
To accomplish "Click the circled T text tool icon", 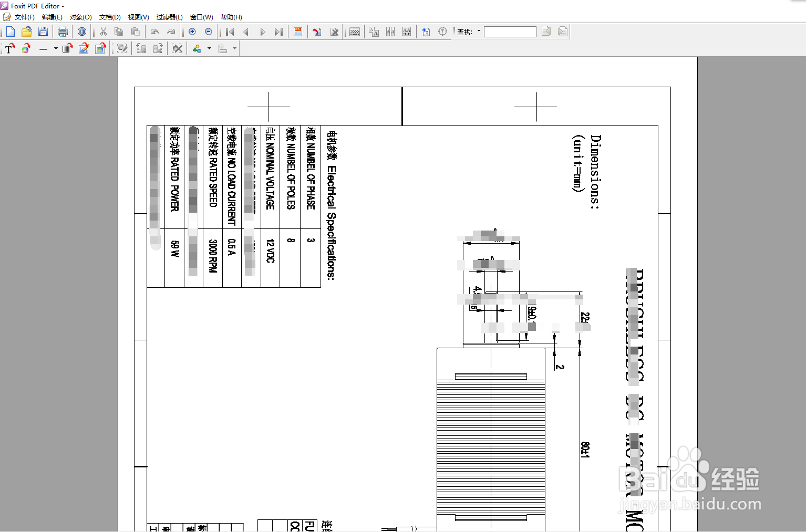I will point(443,32).
